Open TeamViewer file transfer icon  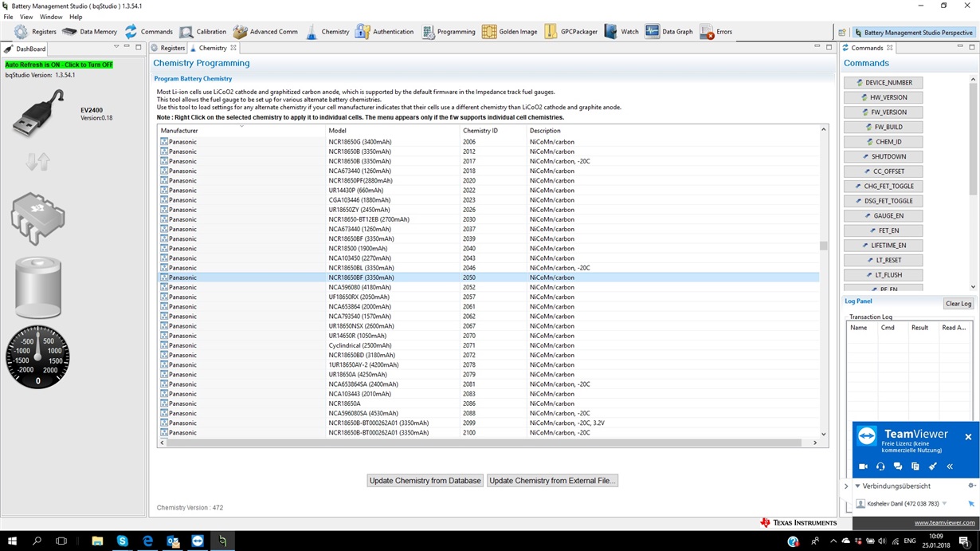pos(915,466)
